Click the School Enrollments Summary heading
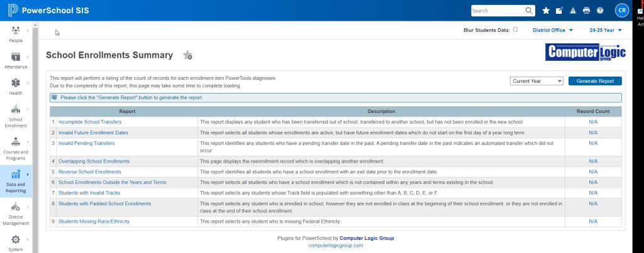 tap(109, 55)
